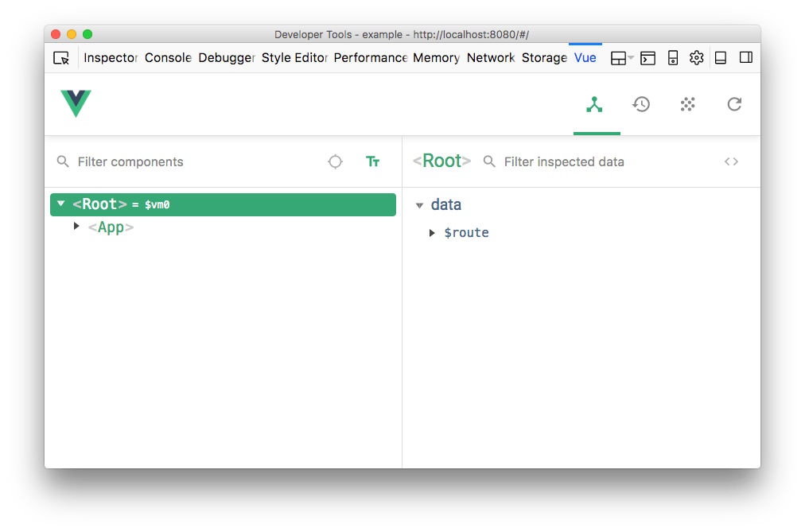
Task: Toggle component name formatting with Tt icon
Action: click(372, 161)
